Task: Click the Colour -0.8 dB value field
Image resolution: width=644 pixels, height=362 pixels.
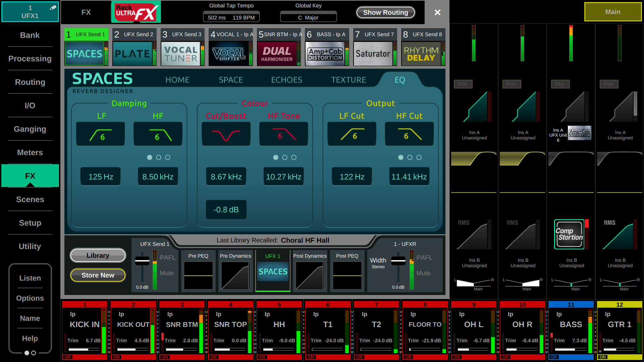Action: click(226, 209)
